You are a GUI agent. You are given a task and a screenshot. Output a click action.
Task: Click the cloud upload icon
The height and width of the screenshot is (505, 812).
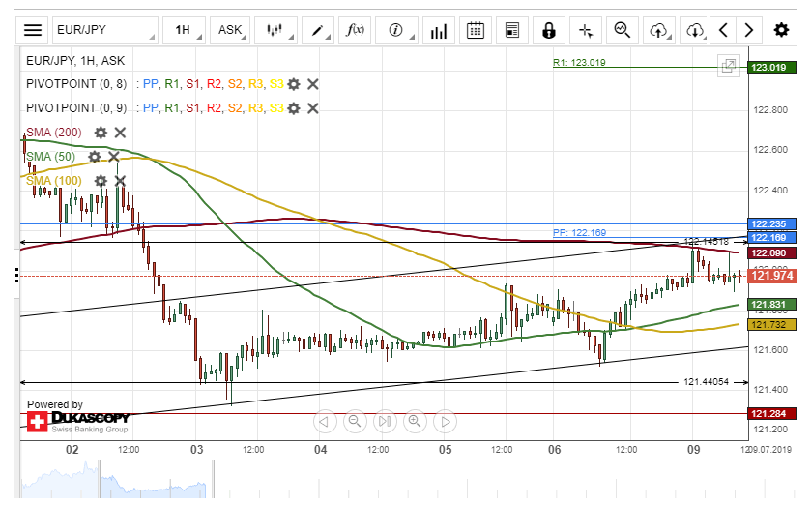[x=660, y=30]
